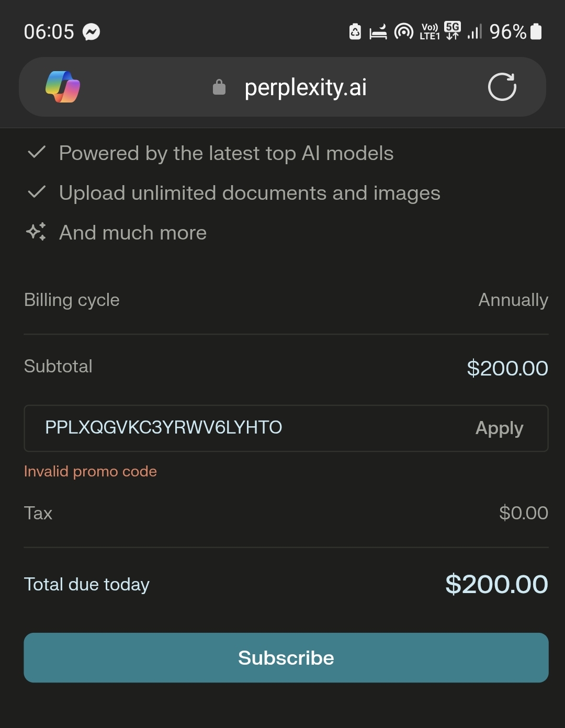
Task: Tap the perplexity.ai address bar
Action: click(x=306, y=87)
